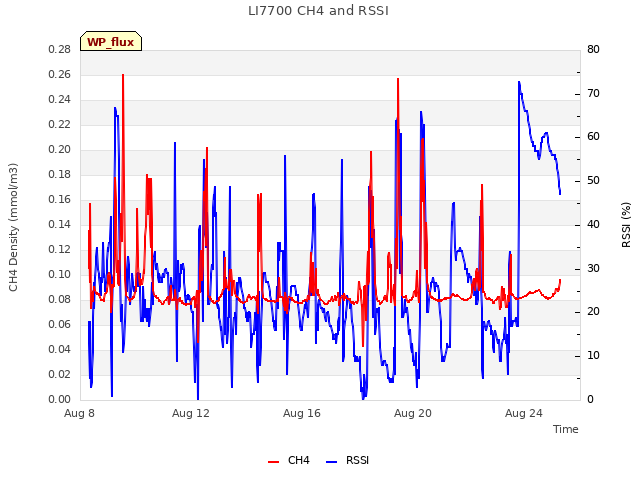The image size is (640, 480).
Task: Click the 40 right axis tick label
Action: (593, 224)
